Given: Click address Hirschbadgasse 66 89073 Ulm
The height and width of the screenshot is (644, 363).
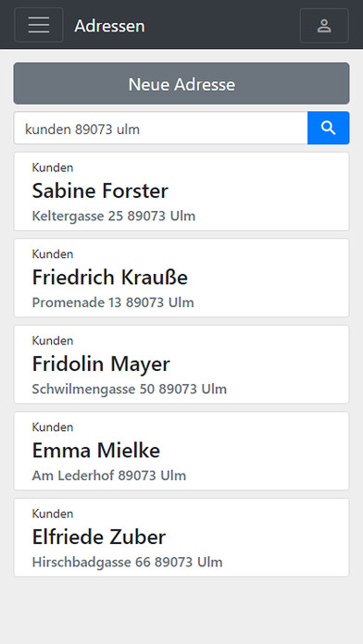Looking at the screenshot, I should pyautogui.click(x=127, y=562).
